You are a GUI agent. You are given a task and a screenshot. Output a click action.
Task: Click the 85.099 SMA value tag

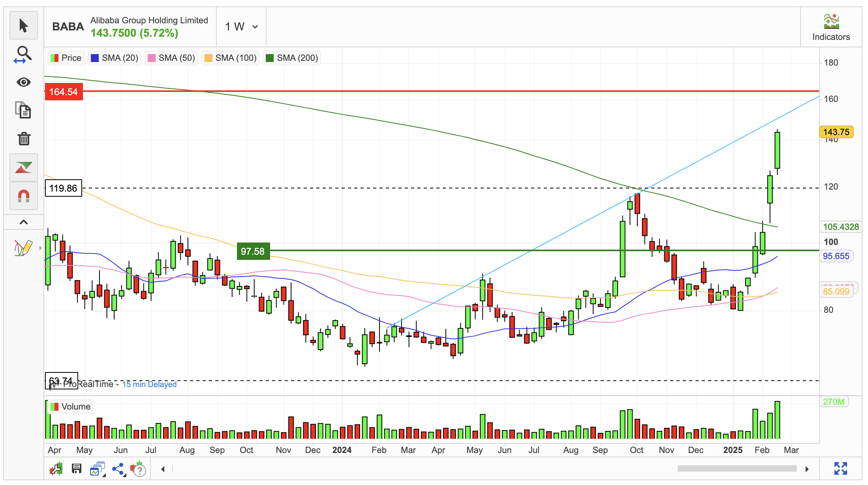click(x=836, y=291)
